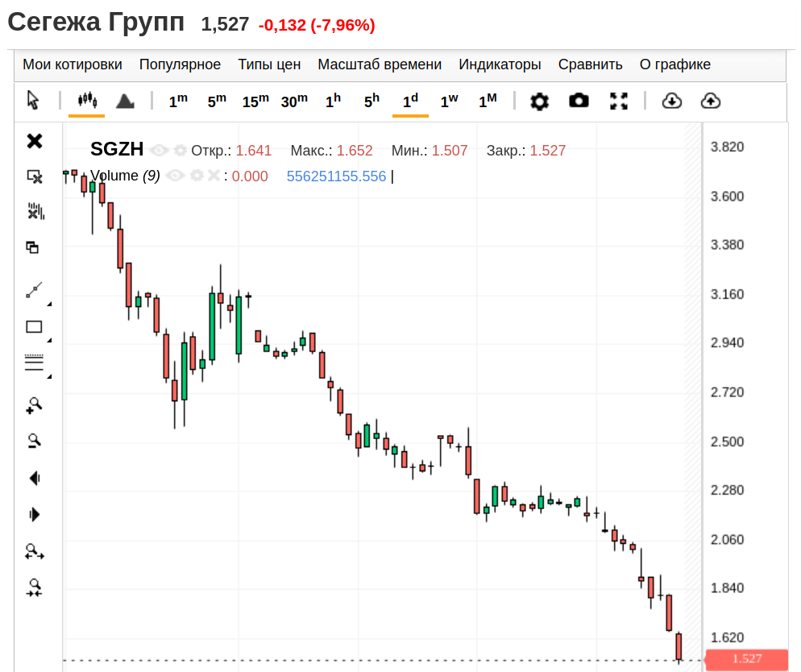Click the Закр.: 1.527 close value
Image resolution: width=801 pixels, height=672 pixels.
tap(526, 151)
